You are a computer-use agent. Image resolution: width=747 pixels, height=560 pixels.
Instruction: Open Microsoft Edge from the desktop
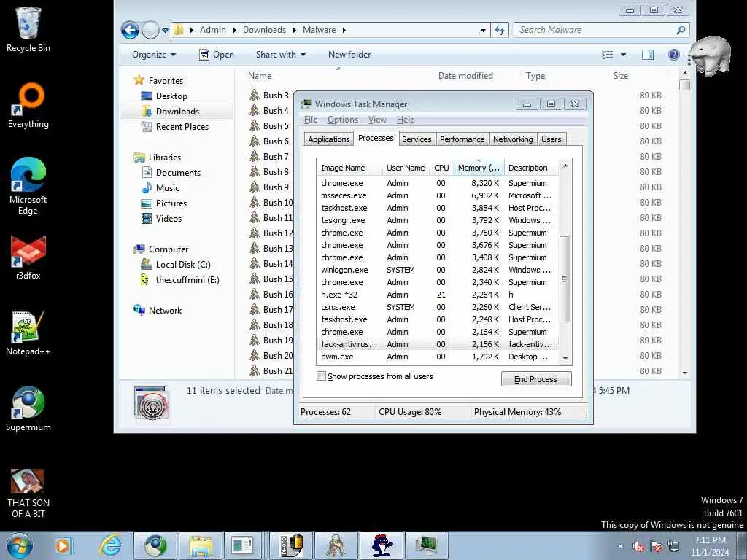tap(28, 186)
